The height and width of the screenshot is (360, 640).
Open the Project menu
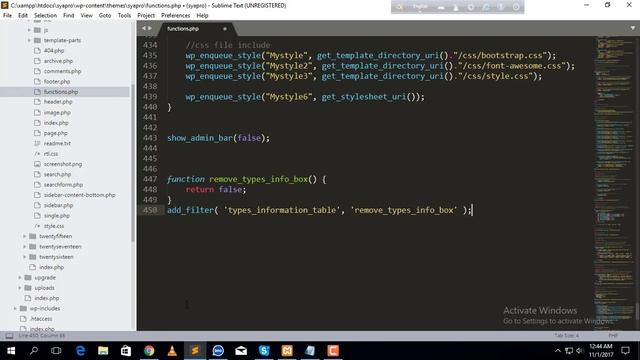point(146,16)
